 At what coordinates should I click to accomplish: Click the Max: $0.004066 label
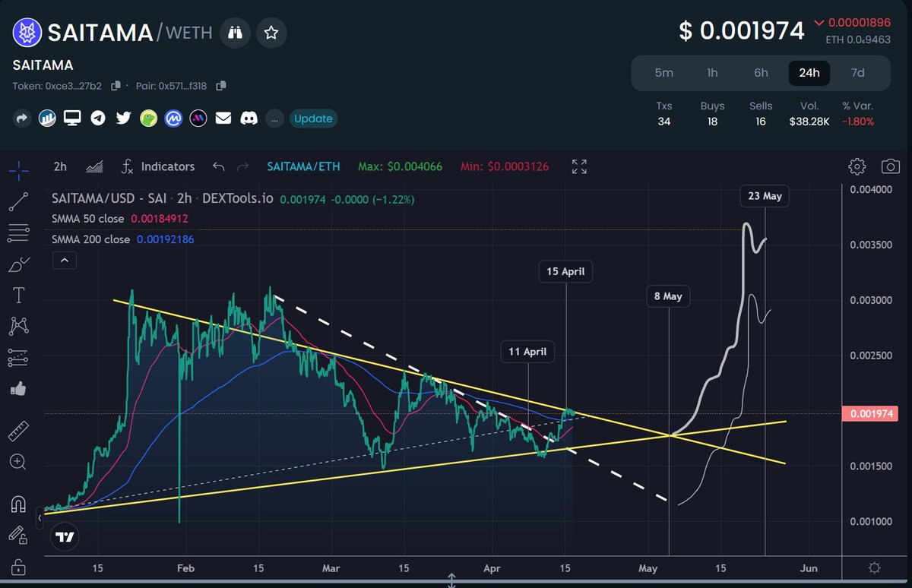point(399,166)
